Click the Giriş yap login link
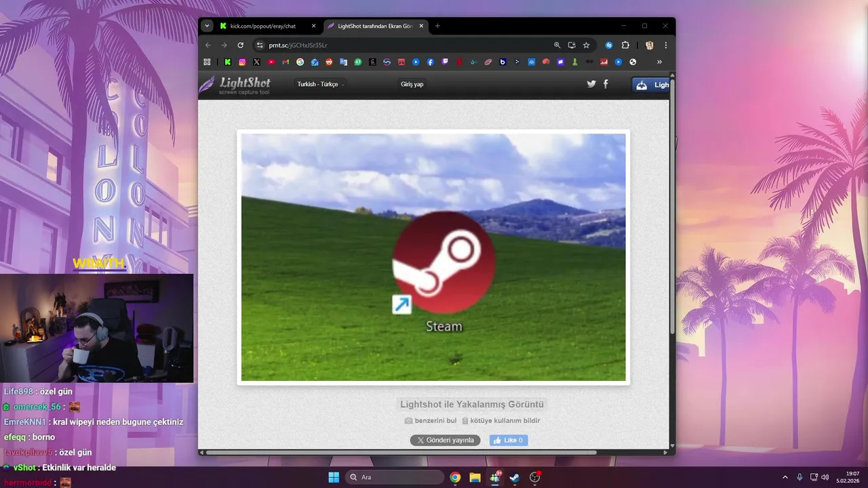 [x=412, y=84]
